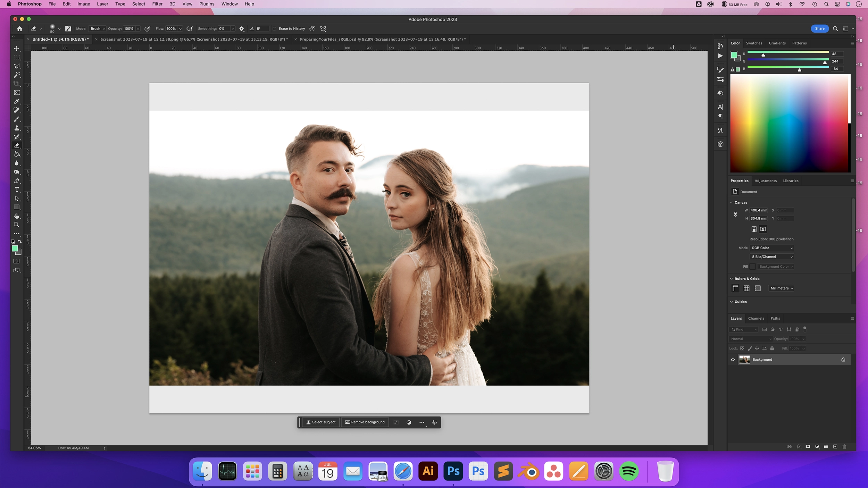Select the Horizontal Type tool
Viewport: 868px width, 488px height.
[16, 190]
